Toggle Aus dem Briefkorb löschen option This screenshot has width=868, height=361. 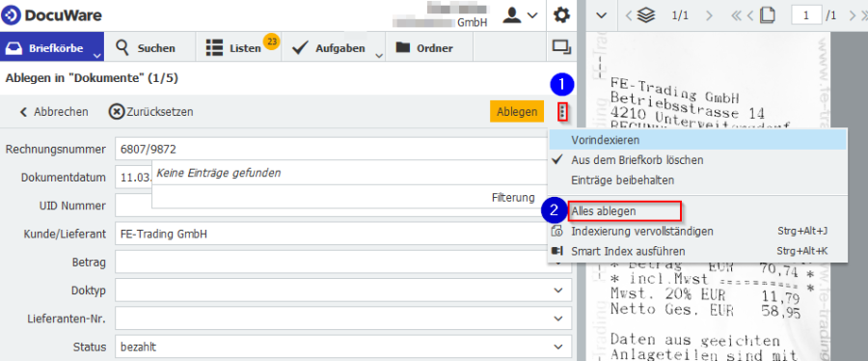coord(697,160)
